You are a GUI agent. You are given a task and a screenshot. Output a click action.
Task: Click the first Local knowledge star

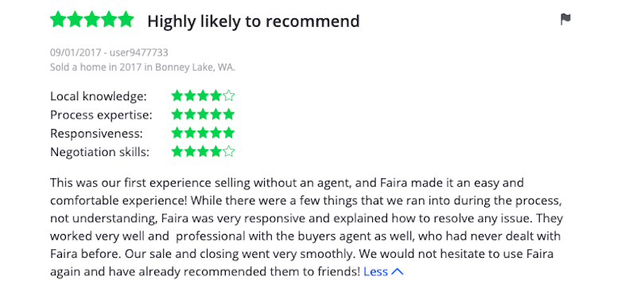tap(177, 95)
